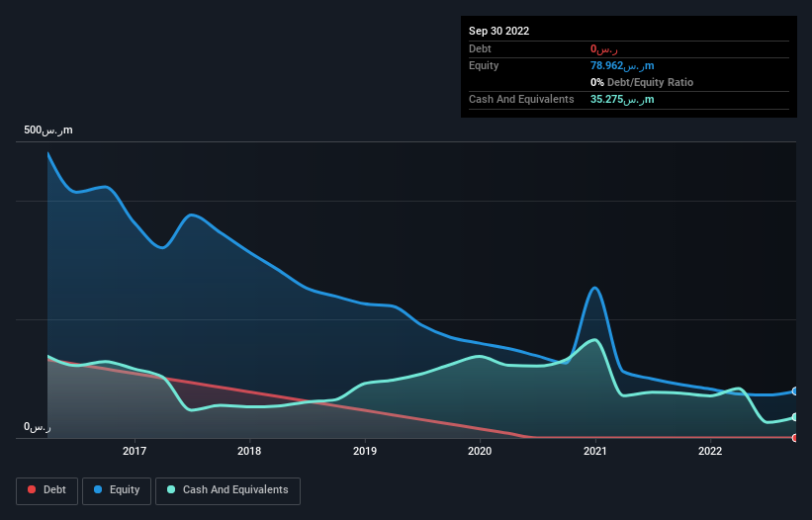
Task: Click the 2017 x-axis label
Action: point(135,451)
